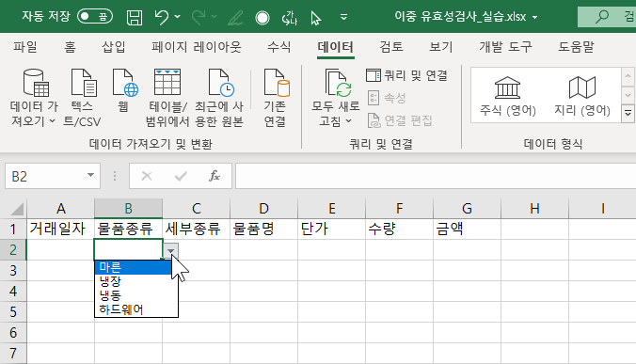Expand the data types gallery More button
Viewport: 636px width, 364px height.
pyautogui.click(x=628, y=114)
